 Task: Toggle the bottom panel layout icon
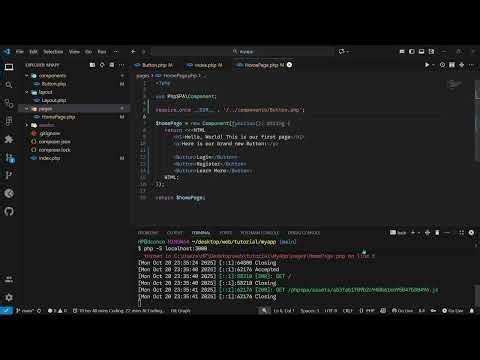pos(422,52)
